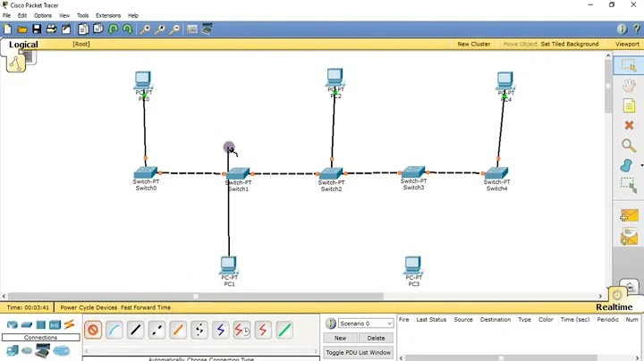Copy selected objects toolbar icon
The image size is (644, 361).
pos(83,29)
